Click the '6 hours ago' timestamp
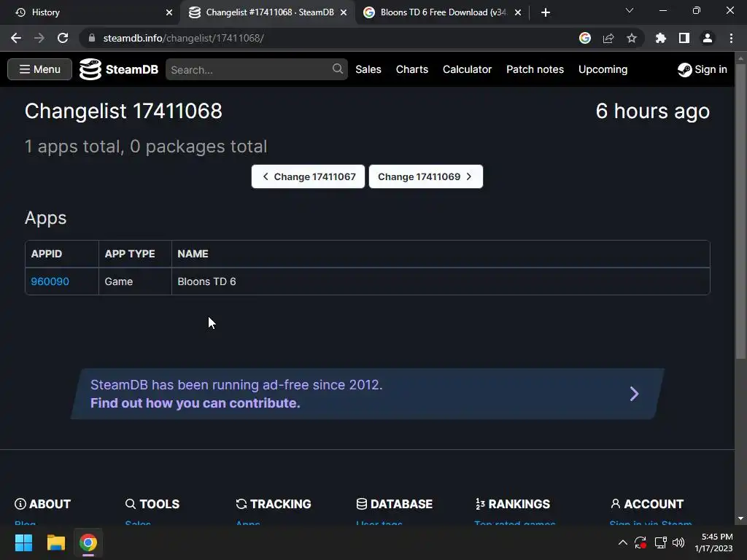The image size is (747, 560). pos(653,112)
